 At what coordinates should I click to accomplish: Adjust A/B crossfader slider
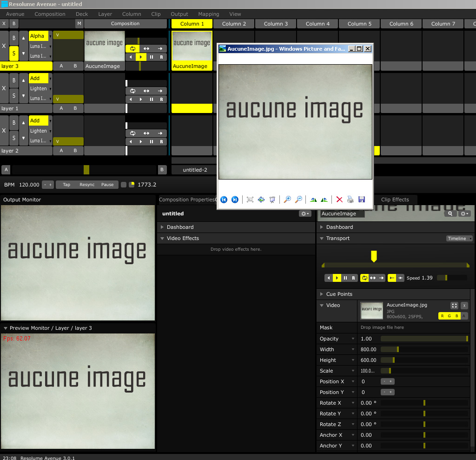coord(84,170)
